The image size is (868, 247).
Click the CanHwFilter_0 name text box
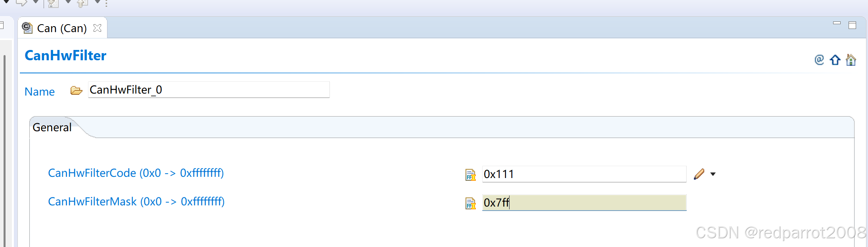click(x=209, y=90)
